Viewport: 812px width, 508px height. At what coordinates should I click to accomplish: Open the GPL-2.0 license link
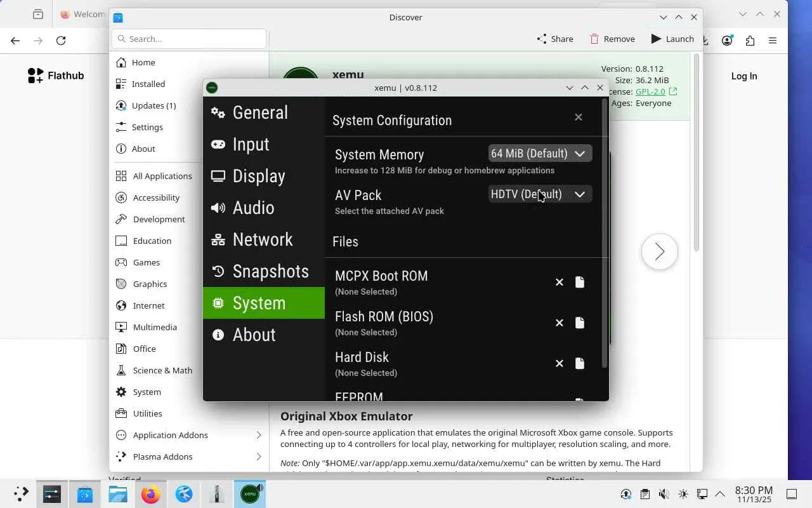(x=656, y=91)
